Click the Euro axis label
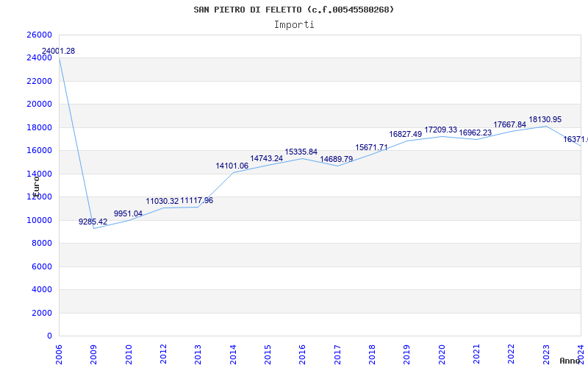This screenshot has height=368, width=588. coord(36,185)
